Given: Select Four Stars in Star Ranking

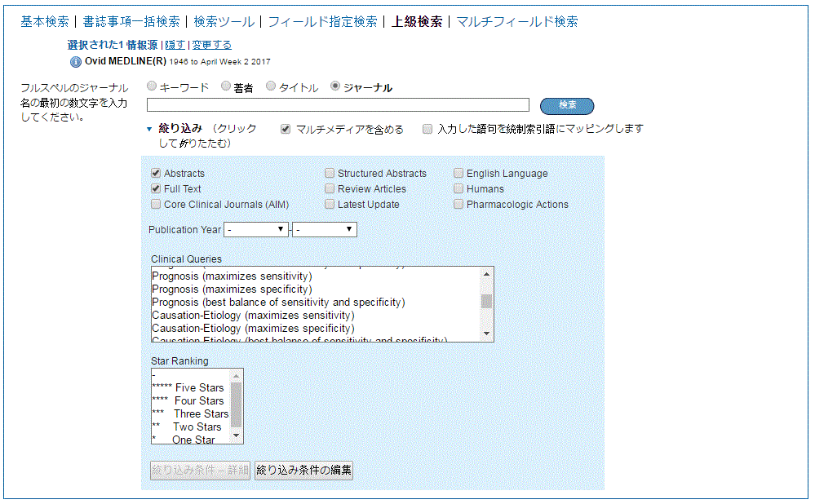Looking at the screenshot, I should (191, 400).
